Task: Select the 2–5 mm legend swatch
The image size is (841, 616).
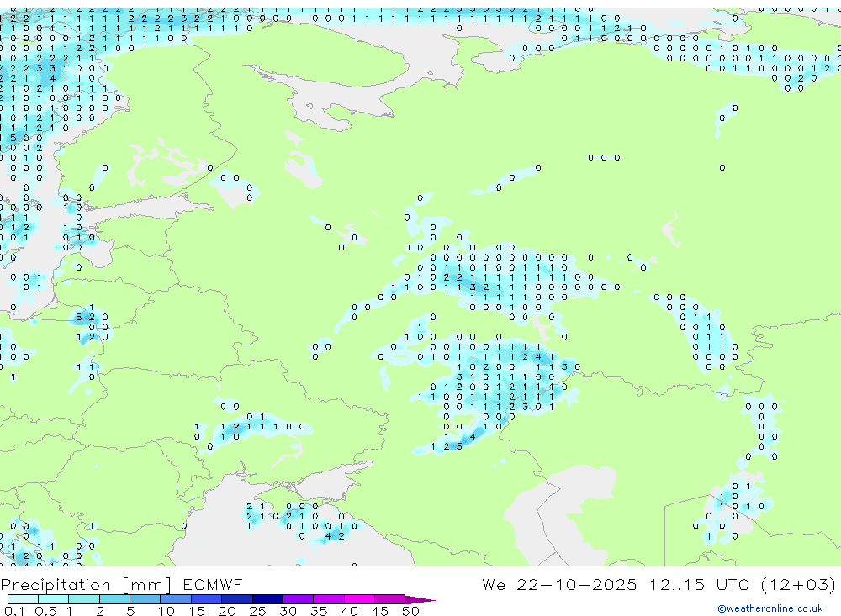Action: (x=114, y=599)
